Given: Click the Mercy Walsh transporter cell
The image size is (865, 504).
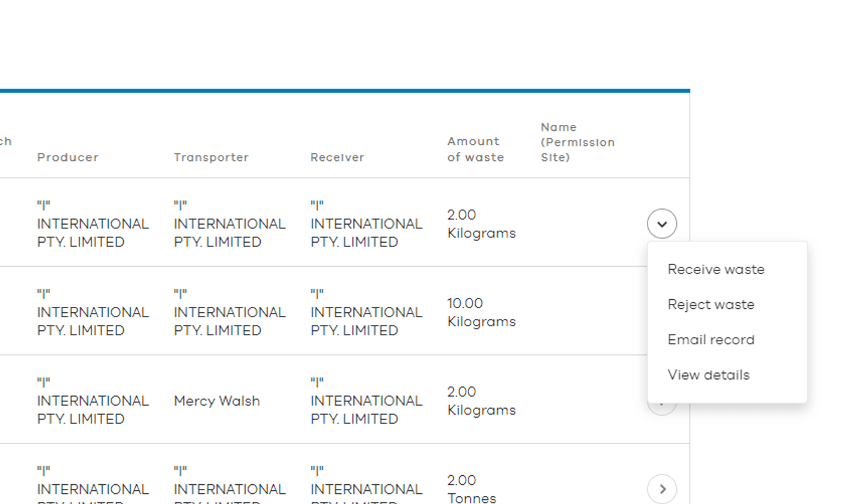Looking at the screenshot, I should click(x=217, y=401).
